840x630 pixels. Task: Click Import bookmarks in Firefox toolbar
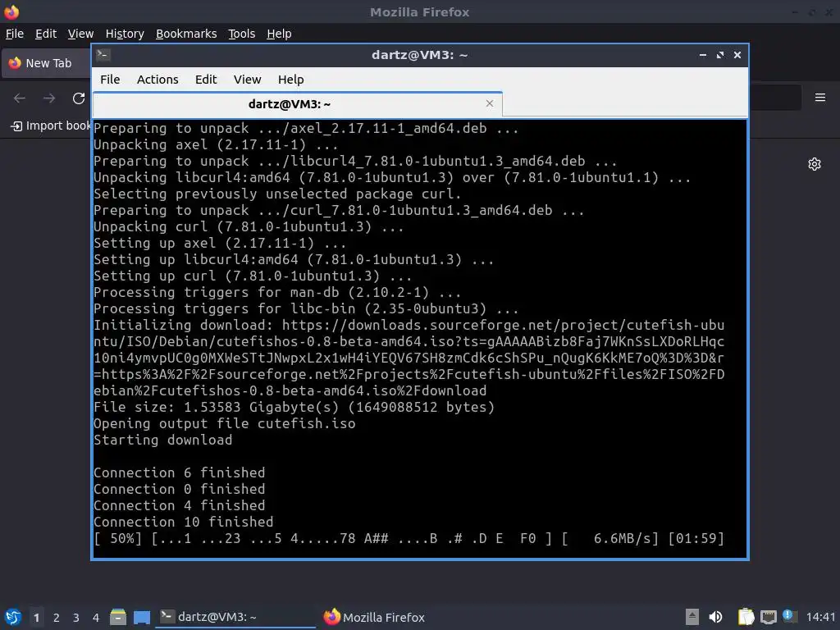coord(51,126)
